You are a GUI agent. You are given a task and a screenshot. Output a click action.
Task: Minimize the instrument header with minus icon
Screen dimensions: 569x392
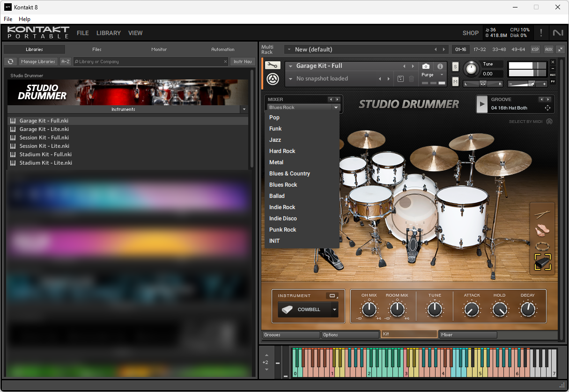coord(553,68)
